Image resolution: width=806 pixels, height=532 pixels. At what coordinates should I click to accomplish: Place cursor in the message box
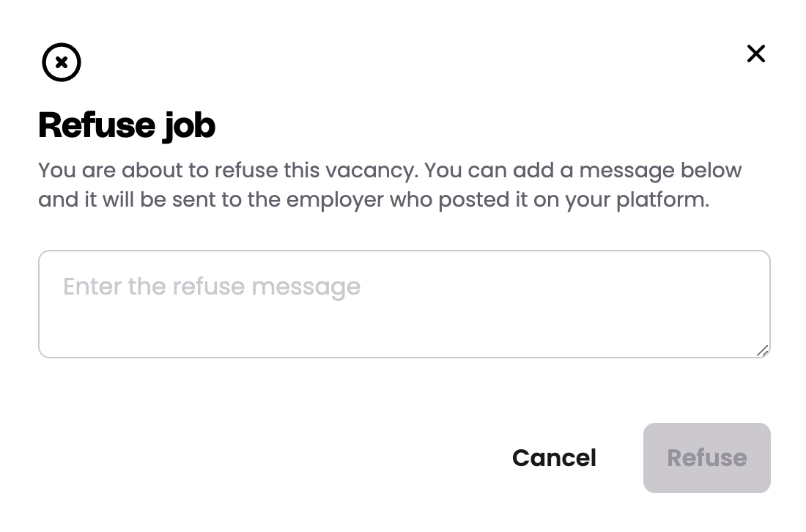click(404, 304)
